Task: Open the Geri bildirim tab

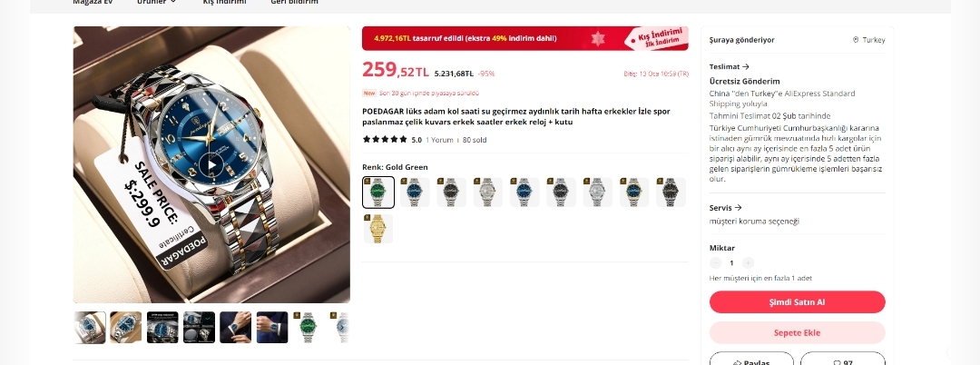Action: [294, 2]
